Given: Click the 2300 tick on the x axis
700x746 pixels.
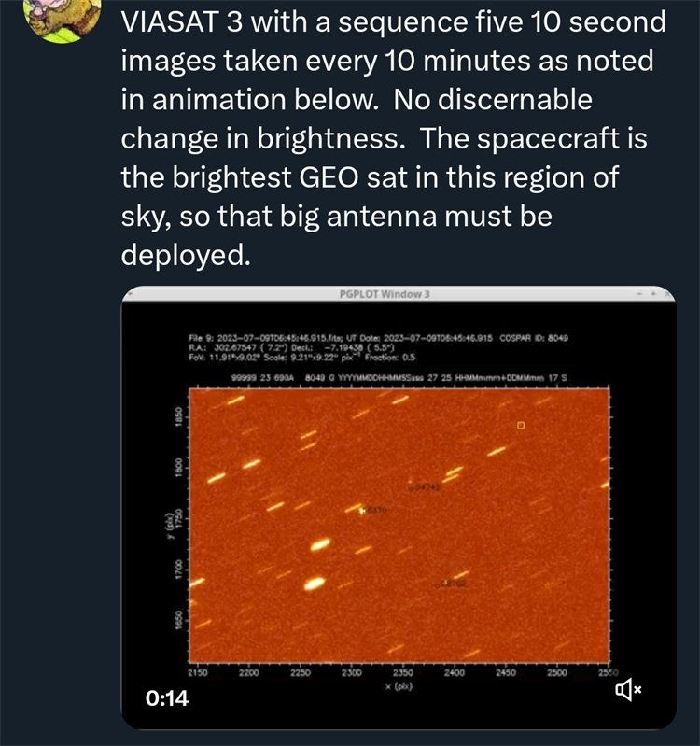Looking at the screenshot, I should point(352,673).
